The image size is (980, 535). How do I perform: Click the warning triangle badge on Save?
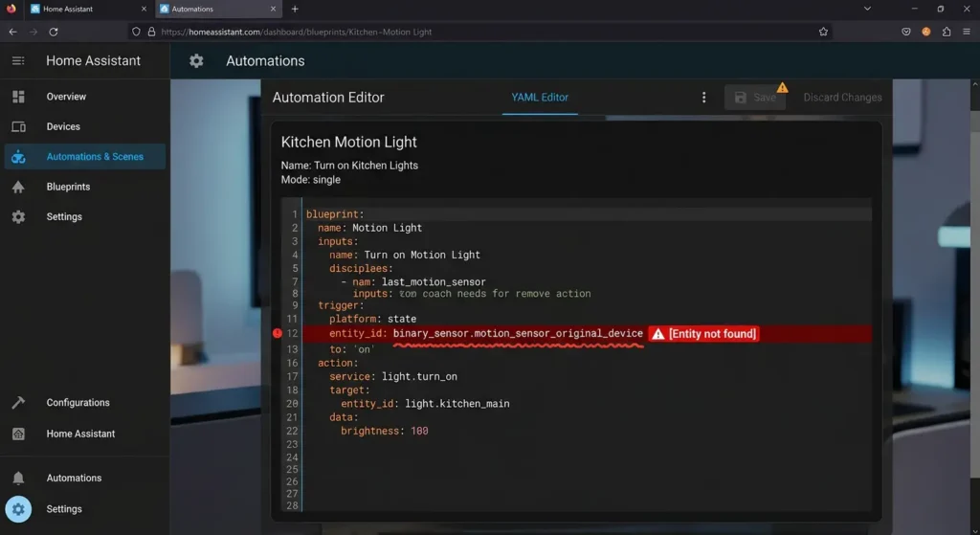pos(783,87)
